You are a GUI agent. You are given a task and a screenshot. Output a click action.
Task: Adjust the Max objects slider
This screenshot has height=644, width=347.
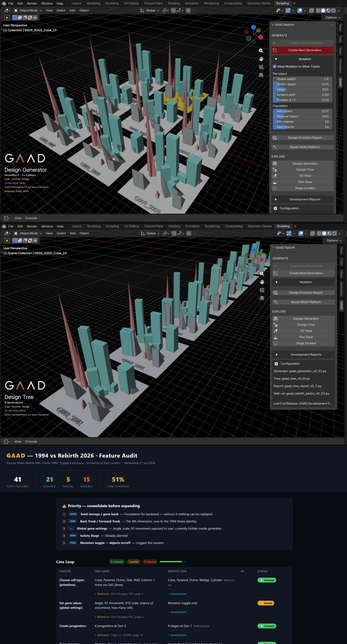pos(303,127)
